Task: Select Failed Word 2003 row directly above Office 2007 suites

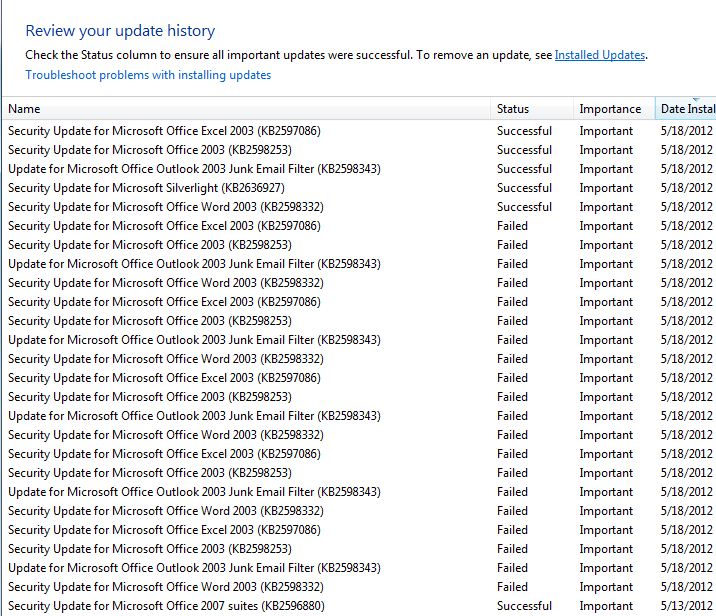Action: 360,587
